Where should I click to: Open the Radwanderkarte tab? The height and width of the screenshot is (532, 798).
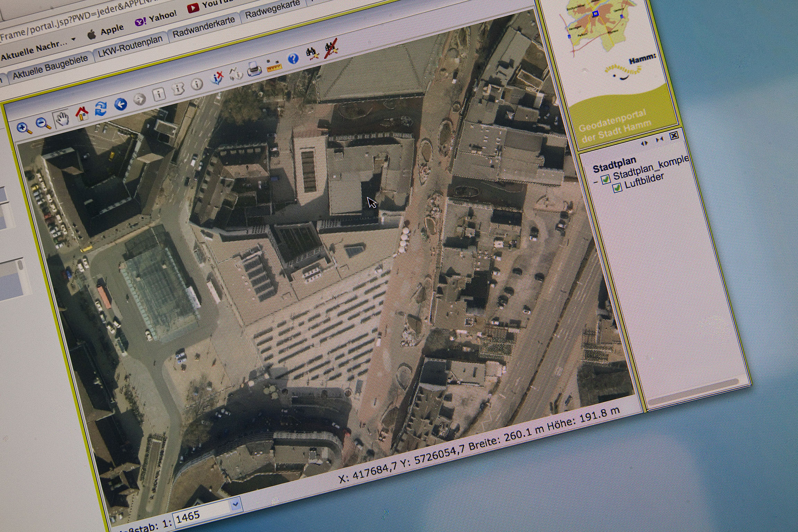click(x=203, y=27)
